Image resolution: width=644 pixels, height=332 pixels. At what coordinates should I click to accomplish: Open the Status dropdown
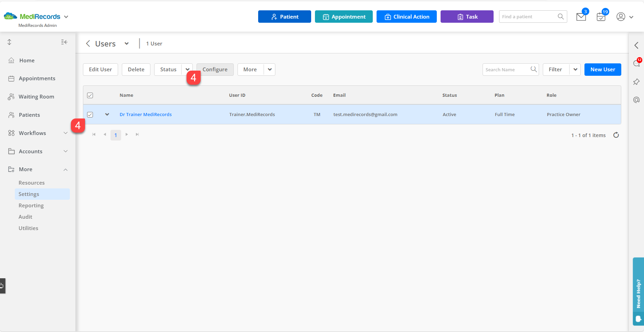(x=187, y=69)
